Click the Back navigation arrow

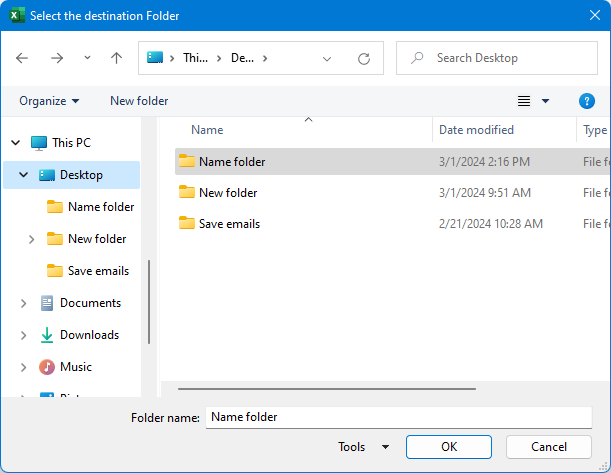click(x=23, y=58)
